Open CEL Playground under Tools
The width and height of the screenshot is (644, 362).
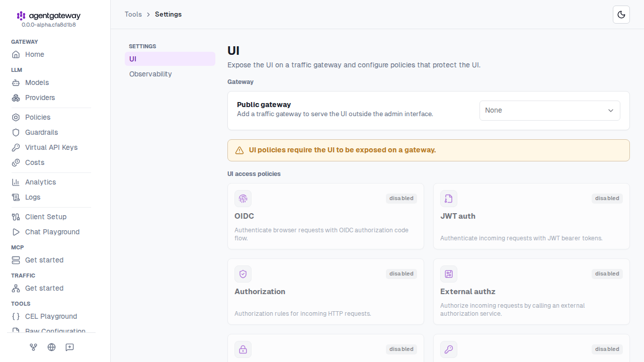pos(51,316)
